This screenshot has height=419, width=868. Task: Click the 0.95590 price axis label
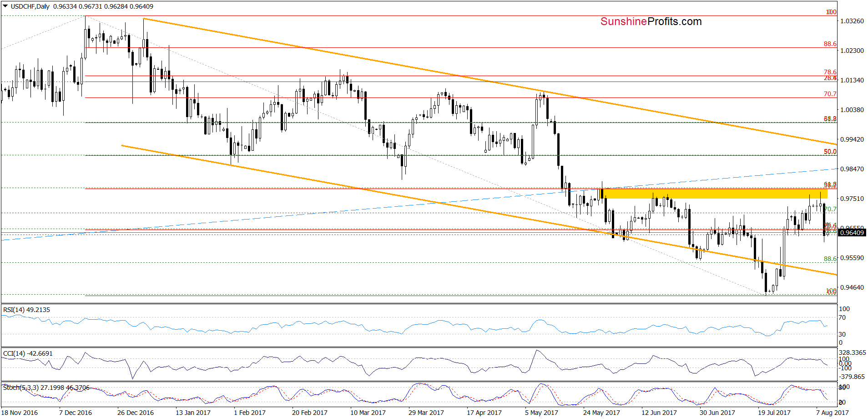pos(852,258)
